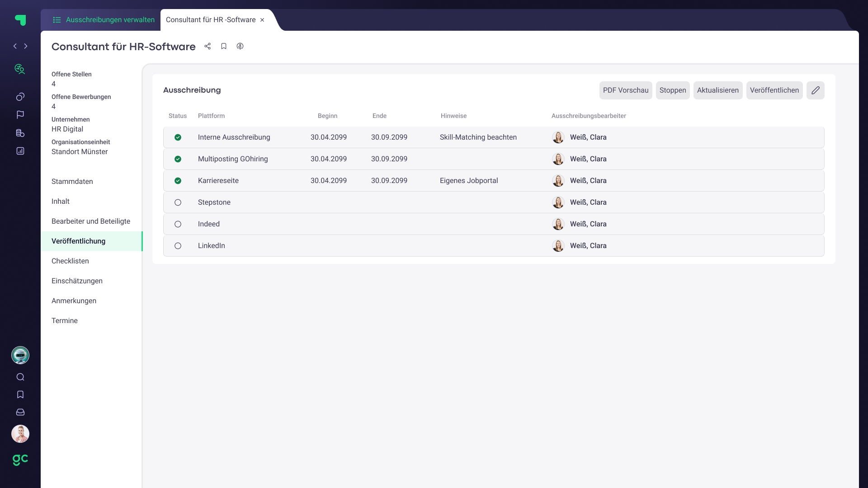Image resolution: width=868 pixels, height=488 pixels.
Task: Click the PDF Vorschau button
Action: [625, 90]
